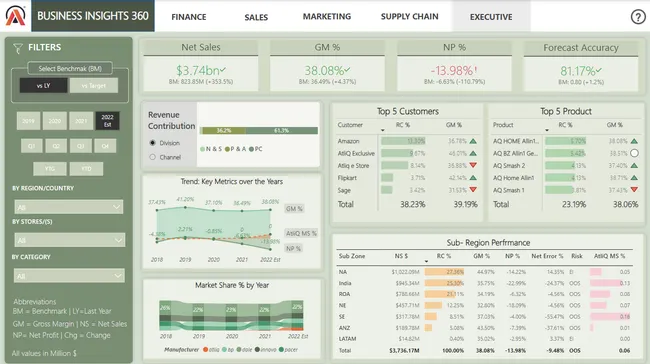The height and width of the screenshot is (364, 650).
Task: Click the GM % trend legend button
Action: pos(294,209)
